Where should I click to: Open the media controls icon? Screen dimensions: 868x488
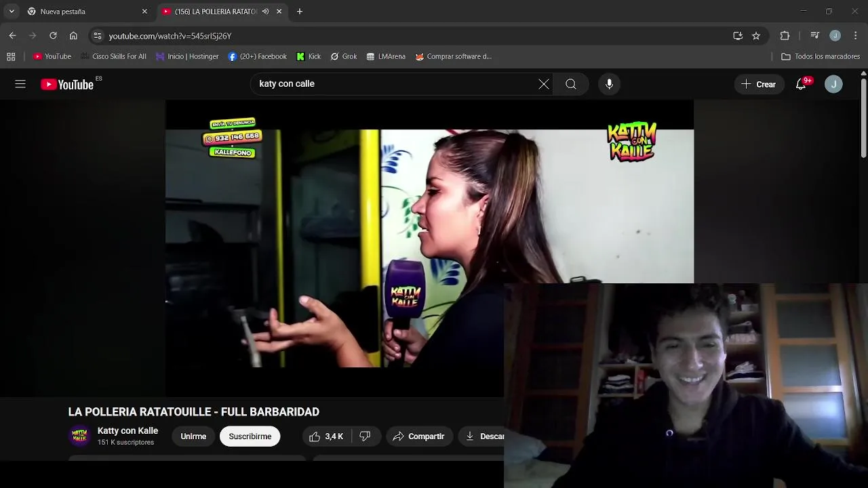pos(815,36)
